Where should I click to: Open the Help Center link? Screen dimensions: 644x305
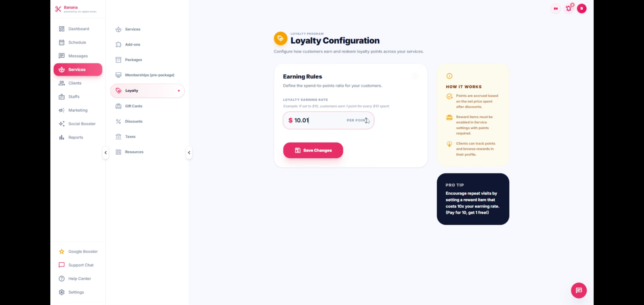[x=79, y=279]
